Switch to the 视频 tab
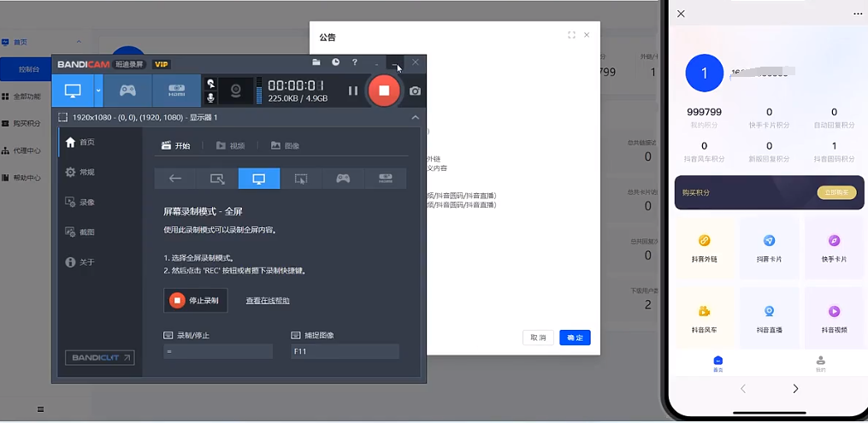This screenshot has height=423, width=868. [230, 146]
